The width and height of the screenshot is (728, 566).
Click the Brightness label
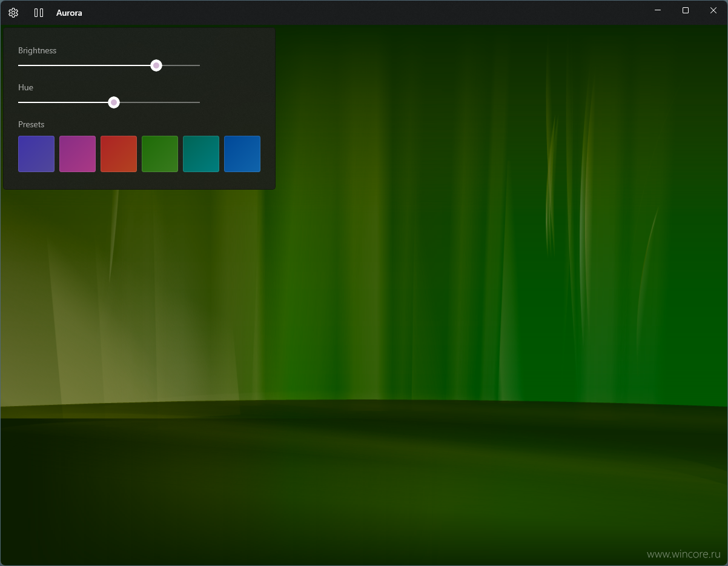[38, 50]
